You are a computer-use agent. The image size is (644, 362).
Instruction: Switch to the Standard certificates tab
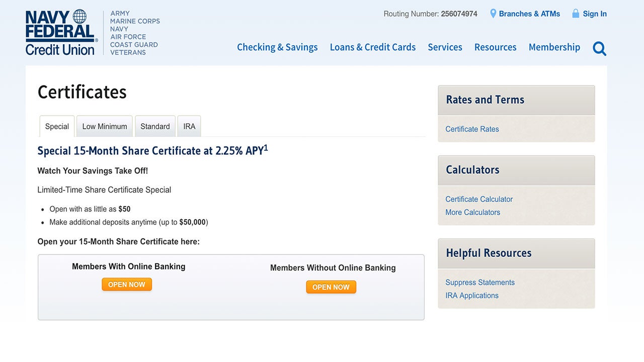155,127
